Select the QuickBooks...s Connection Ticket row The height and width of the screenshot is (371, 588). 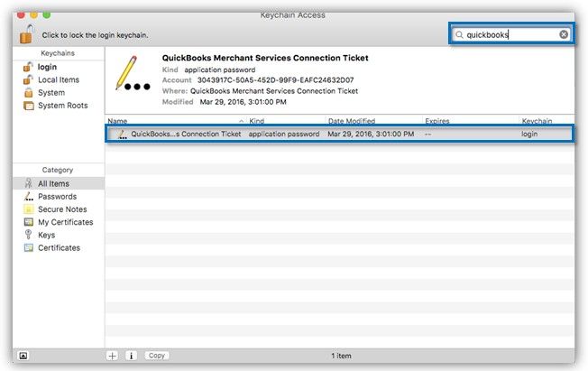point(339,134)
